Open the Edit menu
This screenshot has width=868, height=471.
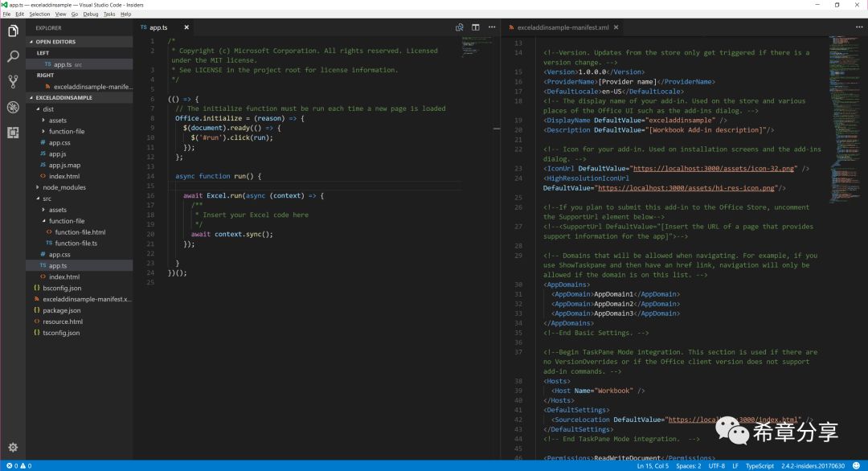[20, 14]
